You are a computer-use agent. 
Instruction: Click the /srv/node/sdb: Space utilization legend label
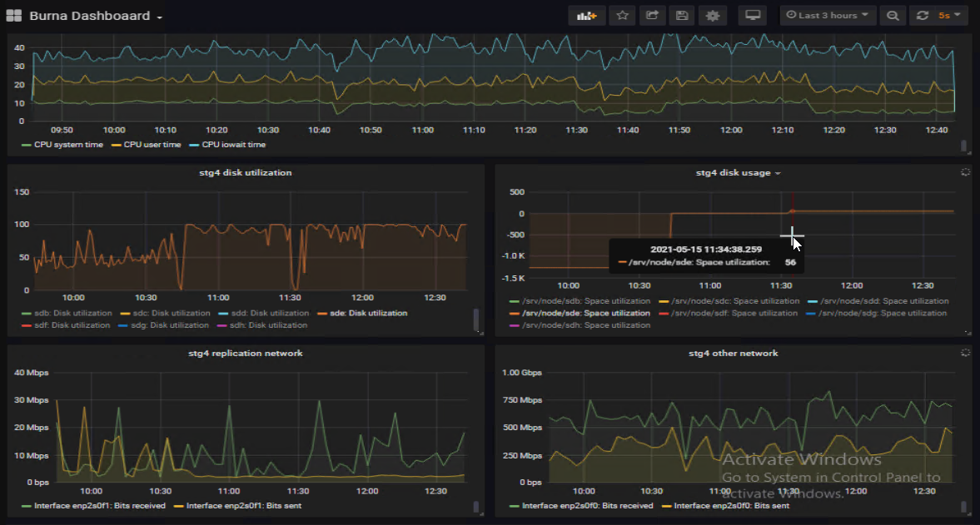click(586, 301)
